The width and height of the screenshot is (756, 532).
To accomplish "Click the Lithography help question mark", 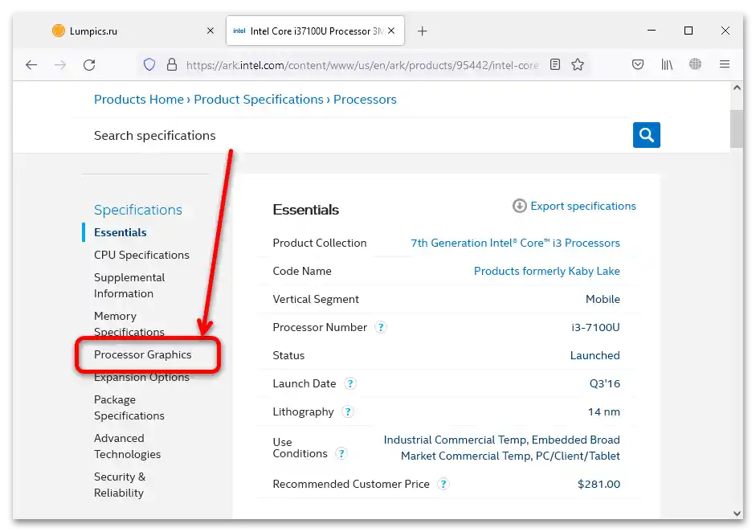I will pos(348,412).
